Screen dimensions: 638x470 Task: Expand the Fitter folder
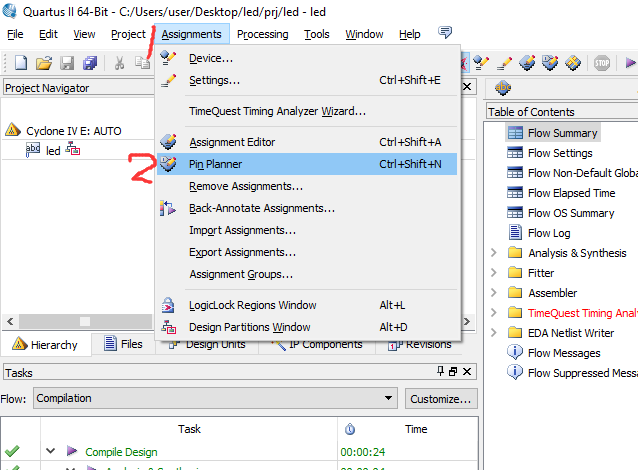pos(494,273)
